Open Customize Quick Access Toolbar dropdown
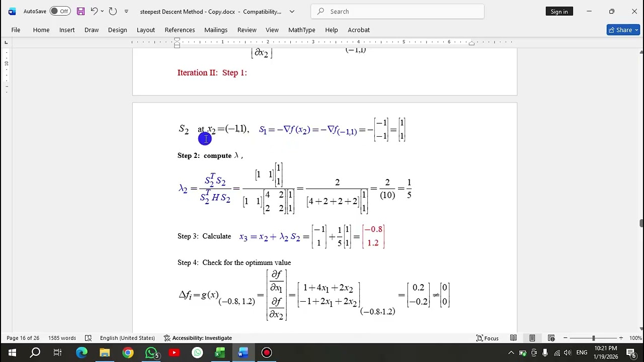 126,11
